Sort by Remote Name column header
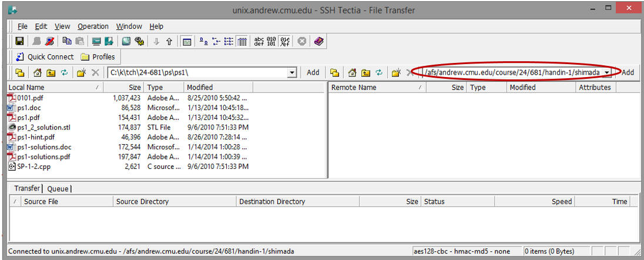 (x=378, y=87)
